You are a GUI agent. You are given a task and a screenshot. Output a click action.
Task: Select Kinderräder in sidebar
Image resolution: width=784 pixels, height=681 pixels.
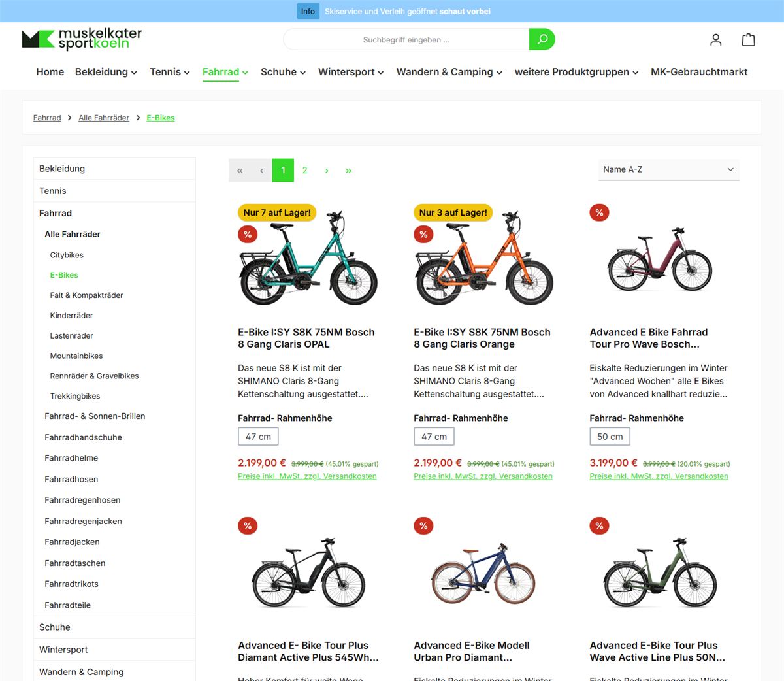coord(71,316)
